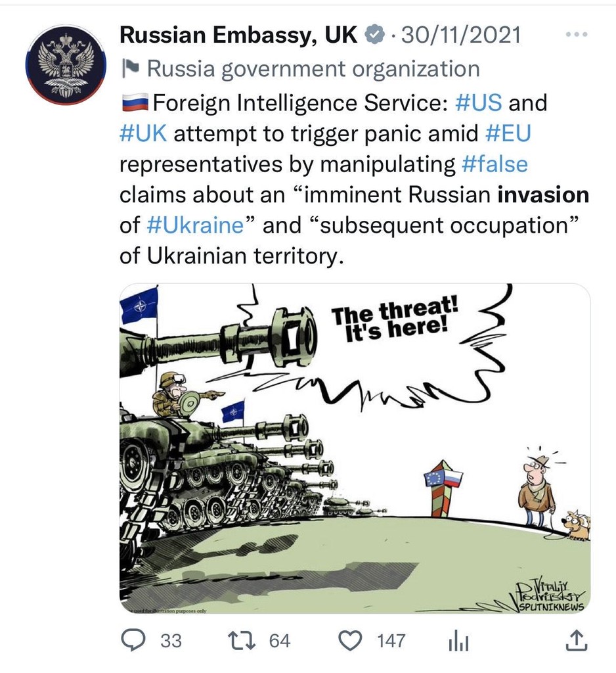View tweet analytics bar chart icon
Screen dimensions: 616x673
[x=458, y=641]
